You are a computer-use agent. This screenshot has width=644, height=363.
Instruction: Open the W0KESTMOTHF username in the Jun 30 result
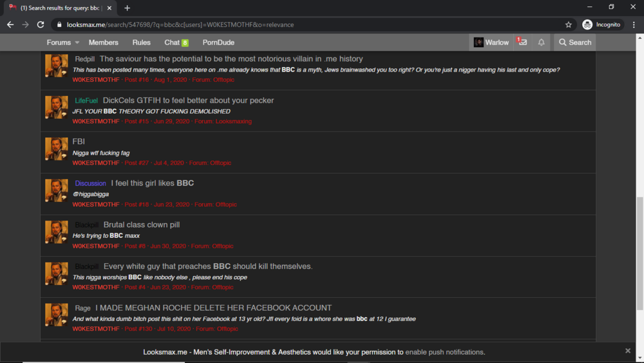point(96,246)
